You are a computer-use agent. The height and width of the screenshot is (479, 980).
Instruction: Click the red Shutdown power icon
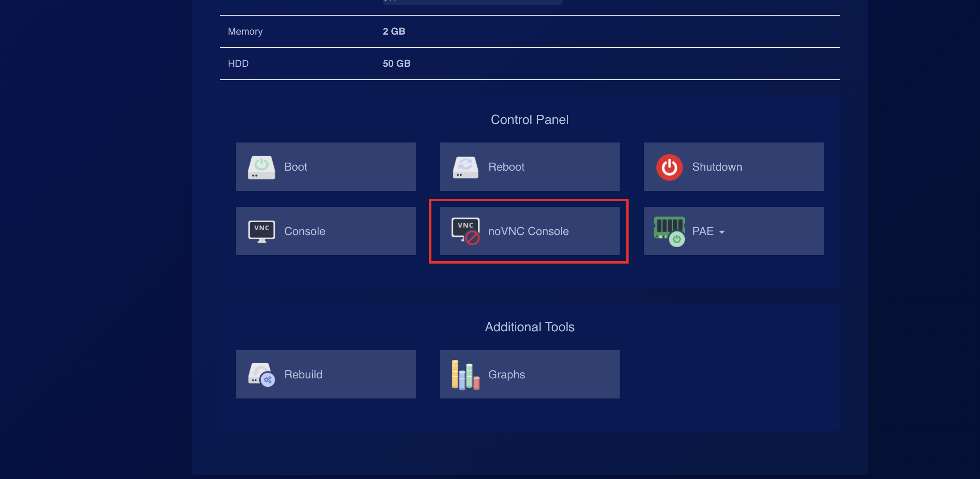pyautogui.click(x=669, y=167)
